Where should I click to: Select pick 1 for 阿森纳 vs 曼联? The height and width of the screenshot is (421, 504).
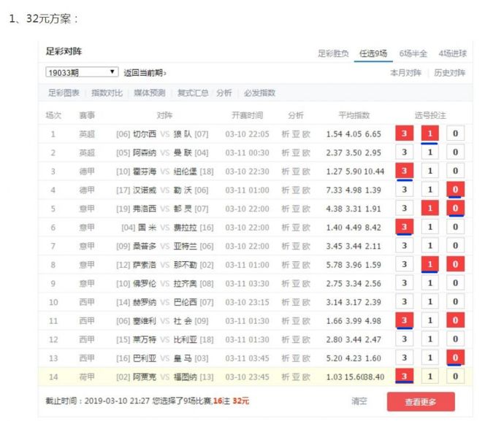coord(429,152)
